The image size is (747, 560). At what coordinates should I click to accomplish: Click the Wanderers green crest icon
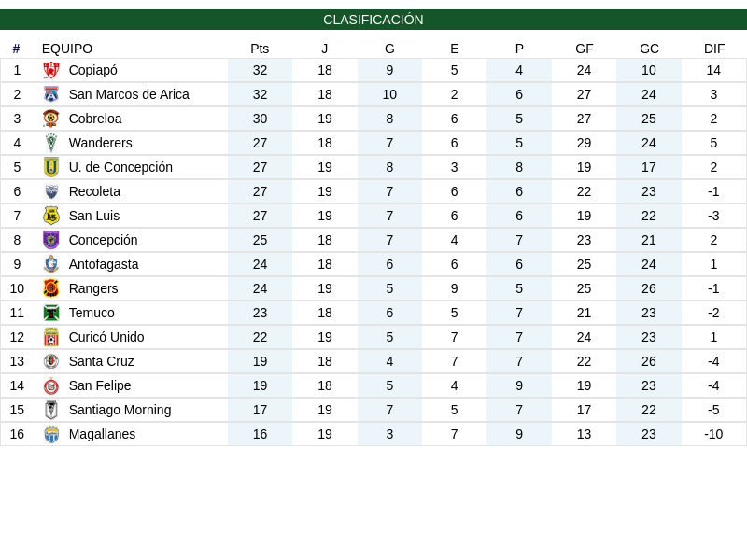coord(51,143)
